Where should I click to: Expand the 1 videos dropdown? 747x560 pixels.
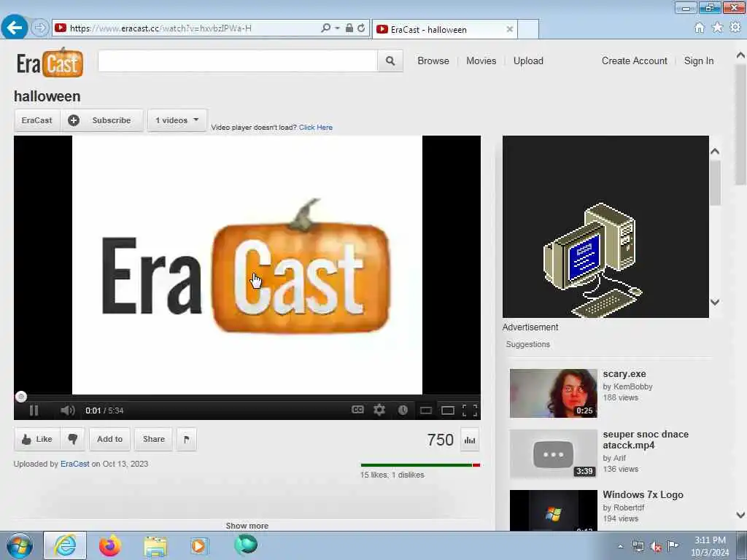pyautogui.click(x=177, y=120)
